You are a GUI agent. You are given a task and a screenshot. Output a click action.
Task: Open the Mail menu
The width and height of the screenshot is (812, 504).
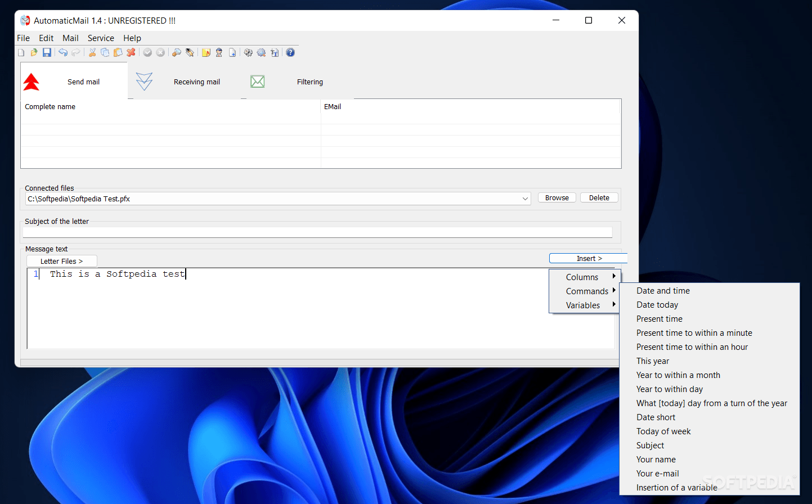tap(70, 38)
